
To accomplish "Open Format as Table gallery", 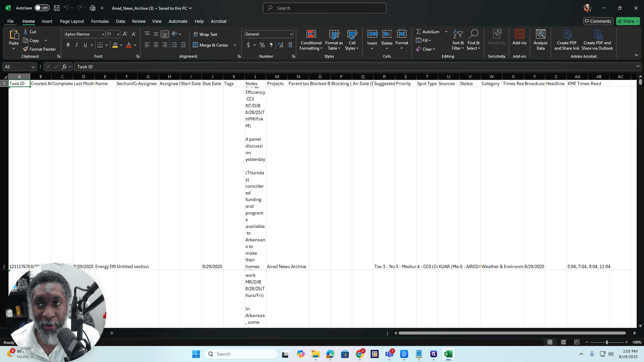I will [334, 40].
